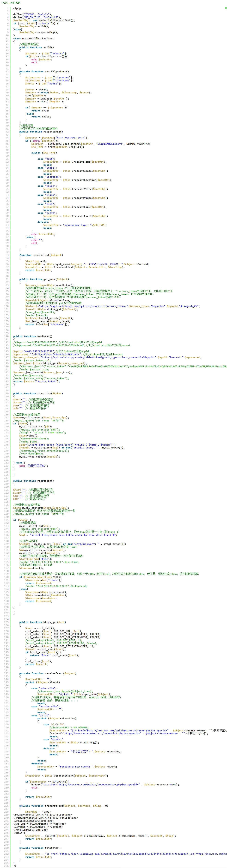
Task: Click the $contentStr = $this->toAuthMsg(); line
Action: (74, 743)
